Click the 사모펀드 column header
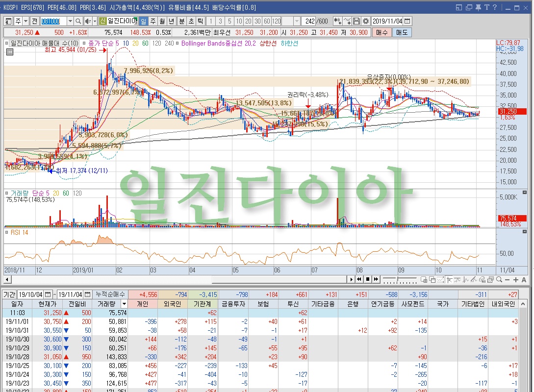Image resolution: width=534 pixels, height=392 pixels. (413, 303)
